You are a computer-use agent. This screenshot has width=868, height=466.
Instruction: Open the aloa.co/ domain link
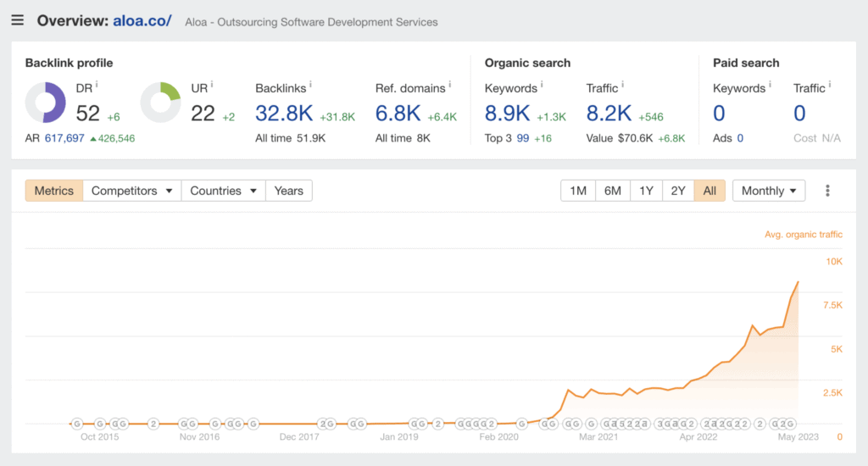pos(142,21)
